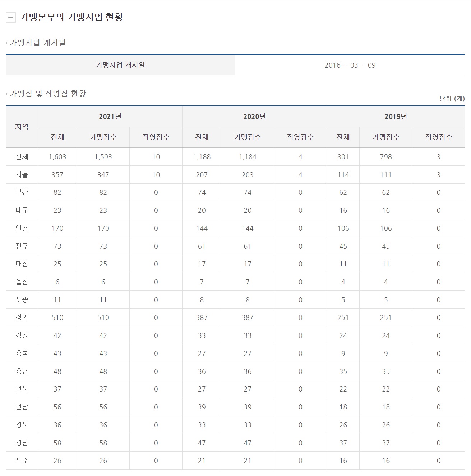Click the 2019 franchise count 798

coord(386,157)
